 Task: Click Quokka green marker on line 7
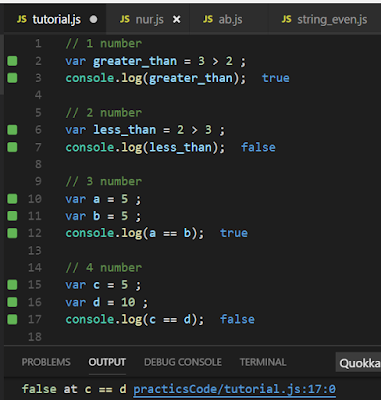coord(12,147)
